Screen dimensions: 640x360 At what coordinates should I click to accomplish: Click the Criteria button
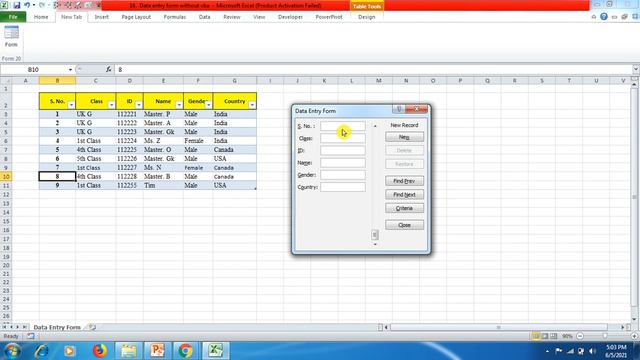coord(404,208)
